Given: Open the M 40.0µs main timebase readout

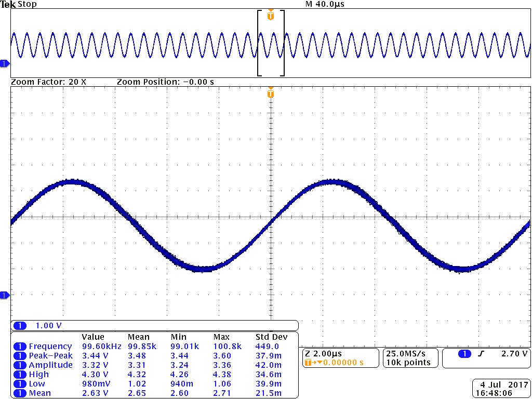Looking at the screenshot, I should [x=325, y=4].
